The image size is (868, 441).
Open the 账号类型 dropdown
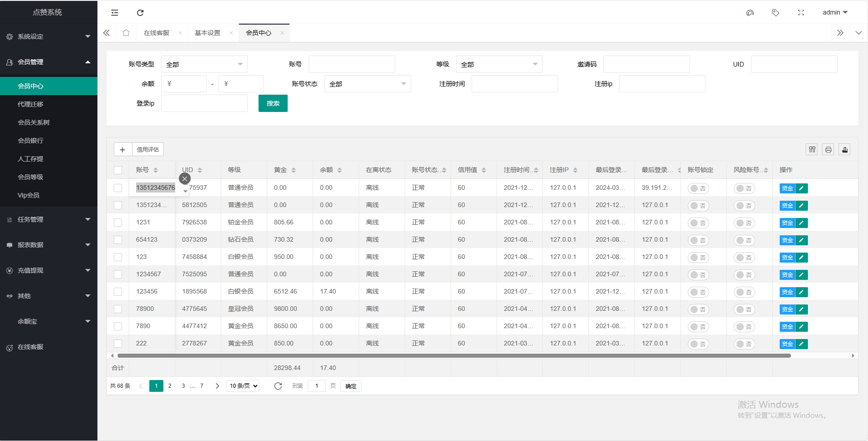coord(204,65)
